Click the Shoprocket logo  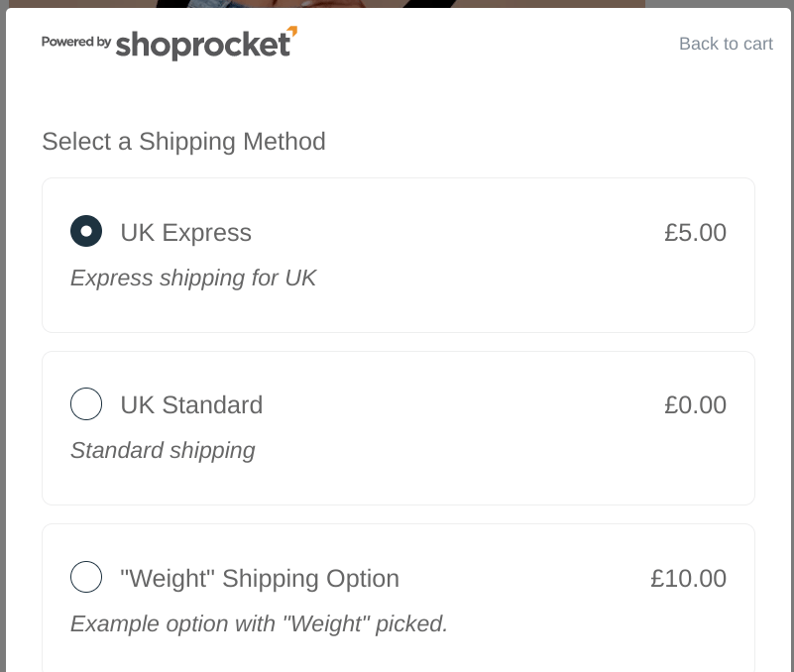click(204, 44)
